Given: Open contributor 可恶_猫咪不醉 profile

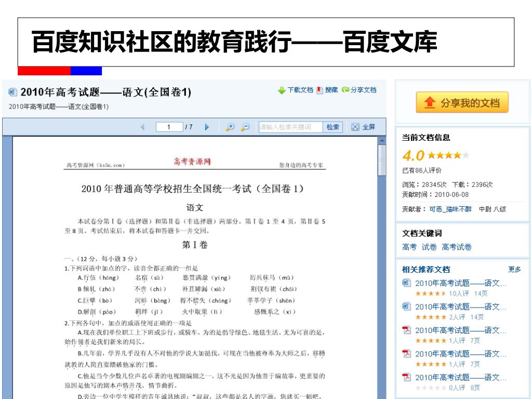Looking at the screenshot, I should 450,209.
